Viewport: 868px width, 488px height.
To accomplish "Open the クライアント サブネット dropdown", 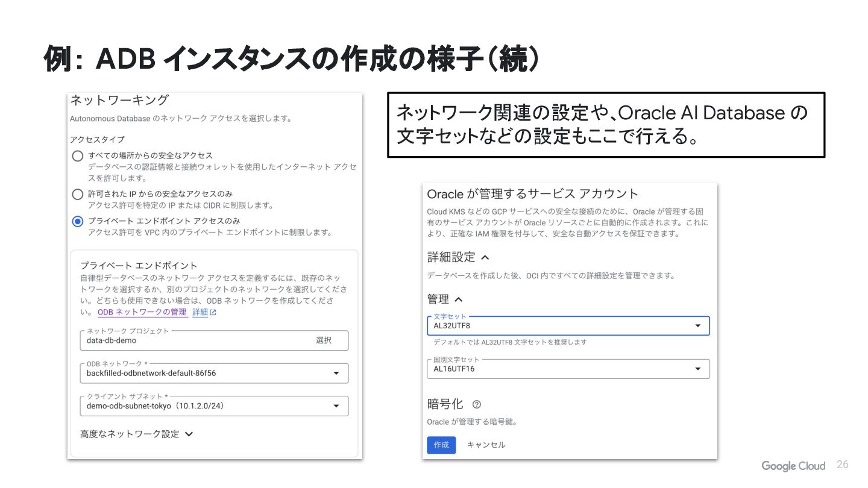I will [214, 405].
